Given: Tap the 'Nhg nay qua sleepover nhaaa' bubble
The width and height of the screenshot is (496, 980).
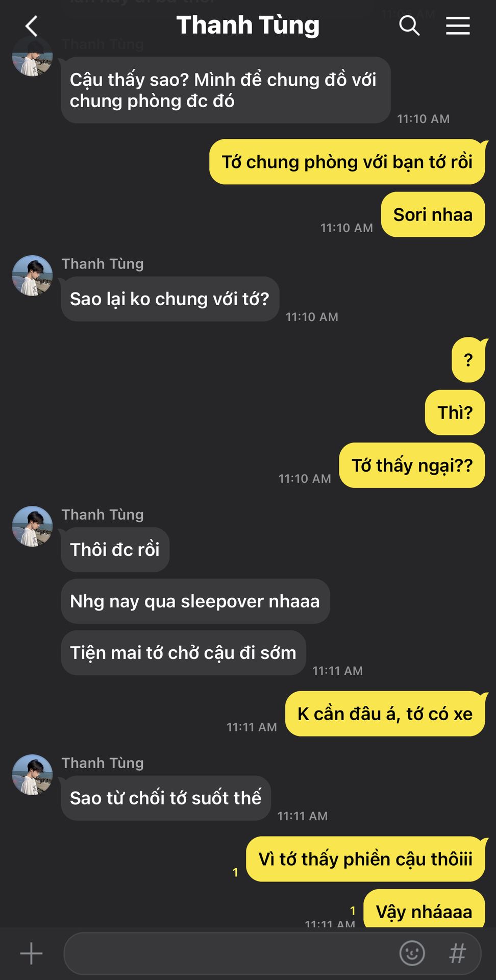Looking at the screenshot, I should [x=195, y=601].
